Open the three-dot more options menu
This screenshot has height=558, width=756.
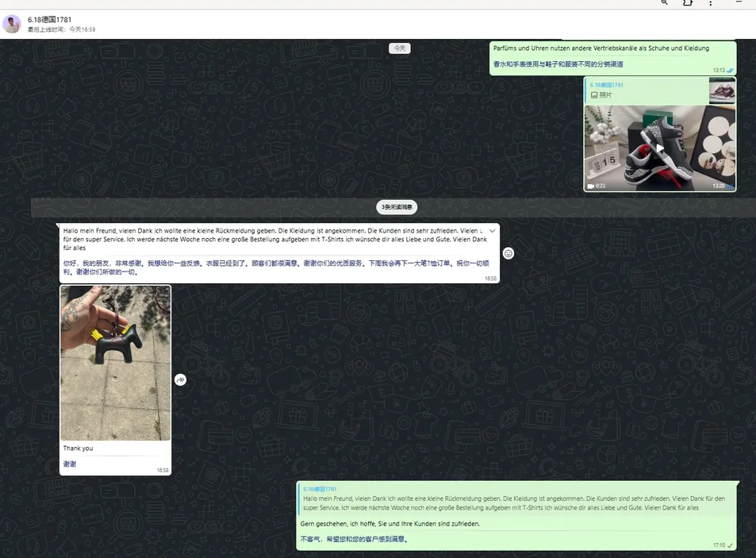pyautogui.click(x=710, y=3)
